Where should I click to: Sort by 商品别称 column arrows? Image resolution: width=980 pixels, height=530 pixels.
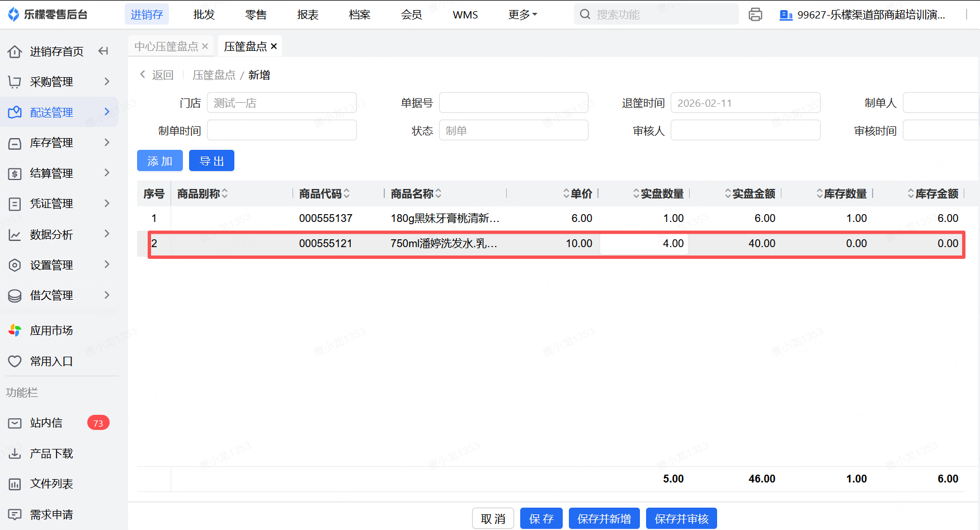tap(225, 193)
